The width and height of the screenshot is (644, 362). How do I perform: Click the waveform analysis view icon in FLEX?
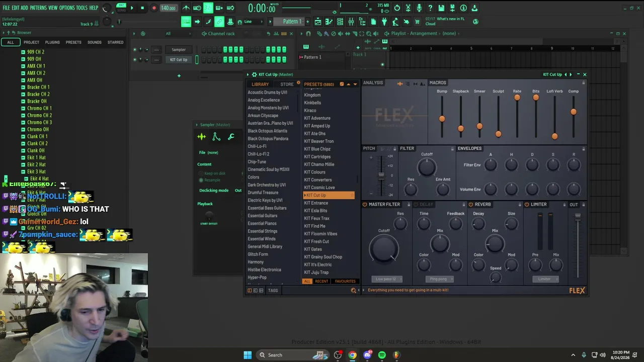[x=400, y=83]
